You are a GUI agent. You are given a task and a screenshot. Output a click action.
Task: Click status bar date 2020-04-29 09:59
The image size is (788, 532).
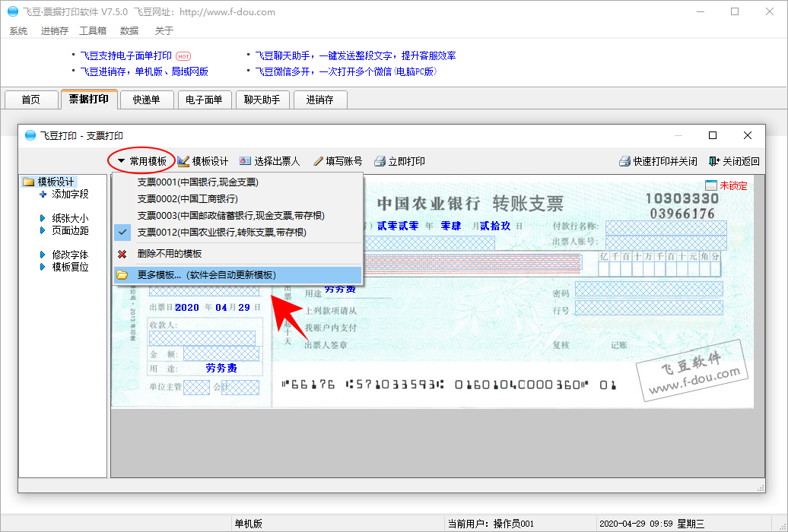(636, 524)
